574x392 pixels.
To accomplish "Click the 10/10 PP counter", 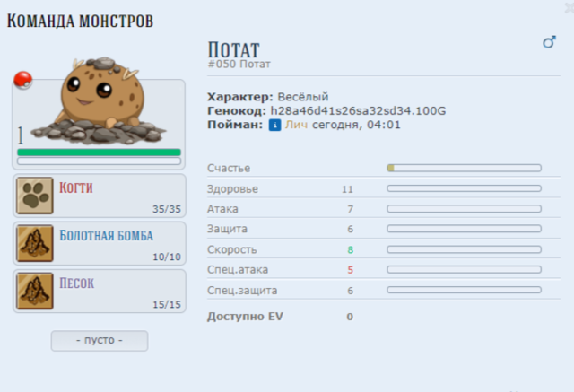I will [167, 257].
